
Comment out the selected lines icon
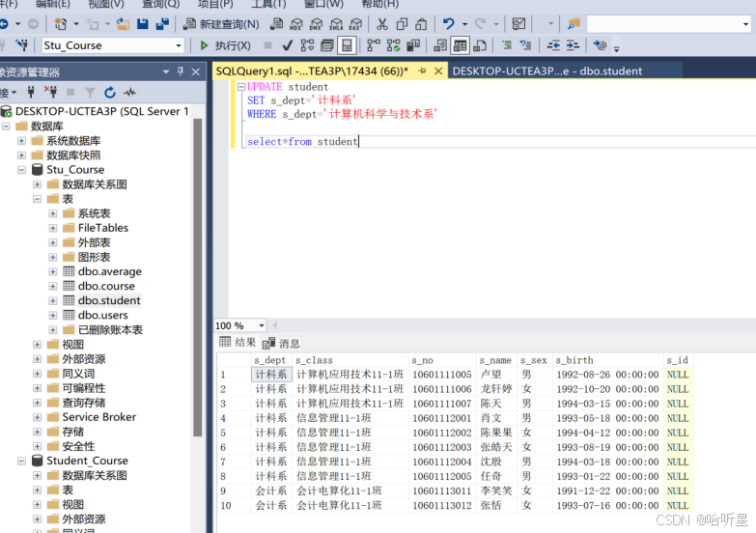(x=506, y=45)
